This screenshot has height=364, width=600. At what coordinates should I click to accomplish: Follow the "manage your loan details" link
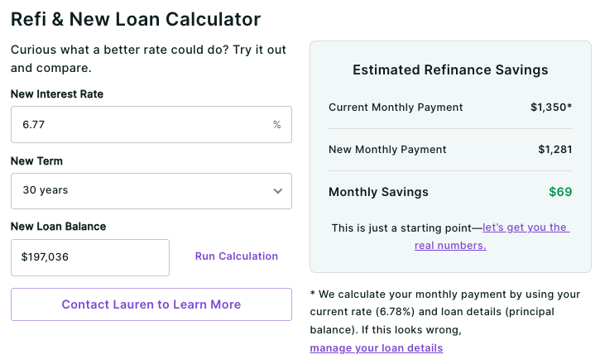click(377, 348)
